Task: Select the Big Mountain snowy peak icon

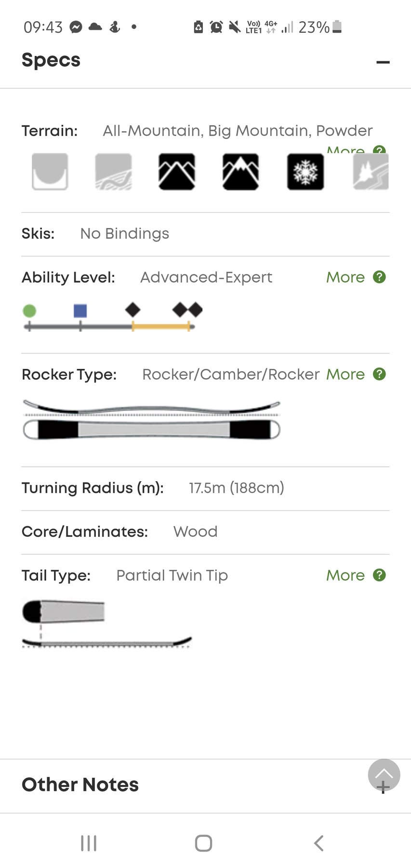Action: [x=240, y=172]
